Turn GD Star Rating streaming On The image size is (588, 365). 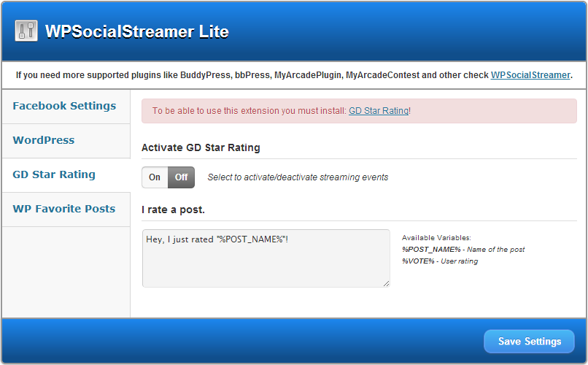point(155,177)
